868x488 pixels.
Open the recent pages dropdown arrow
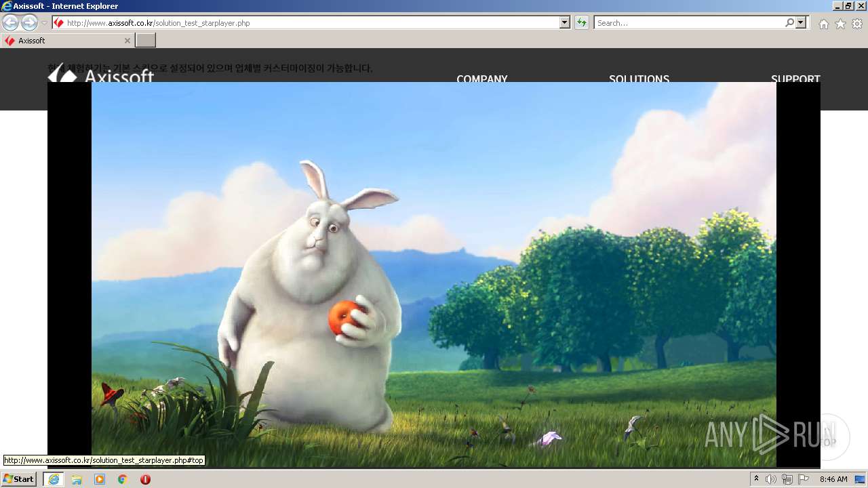coord(45,23)
